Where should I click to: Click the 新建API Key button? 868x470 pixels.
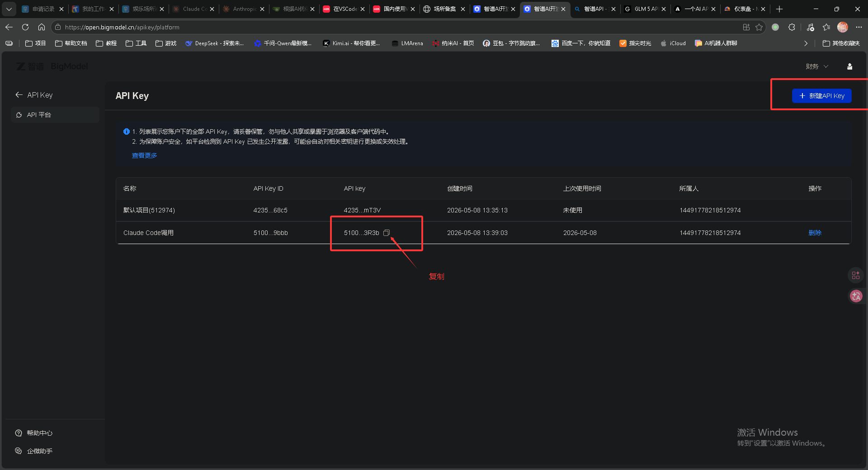point(821,96)
